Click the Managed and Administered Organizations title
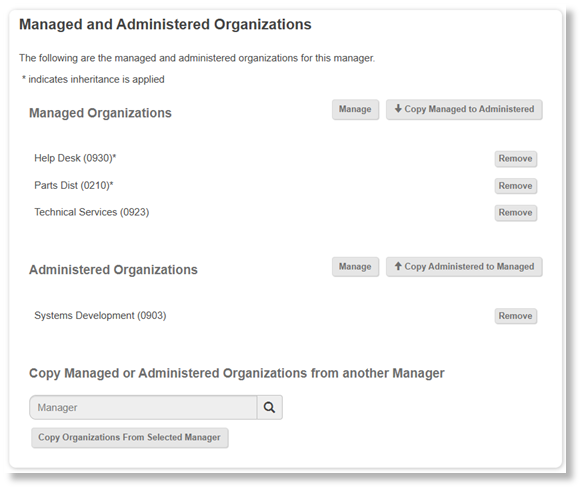Image resolution: width=582 pixels, height=488 pixels. point(165,24)
